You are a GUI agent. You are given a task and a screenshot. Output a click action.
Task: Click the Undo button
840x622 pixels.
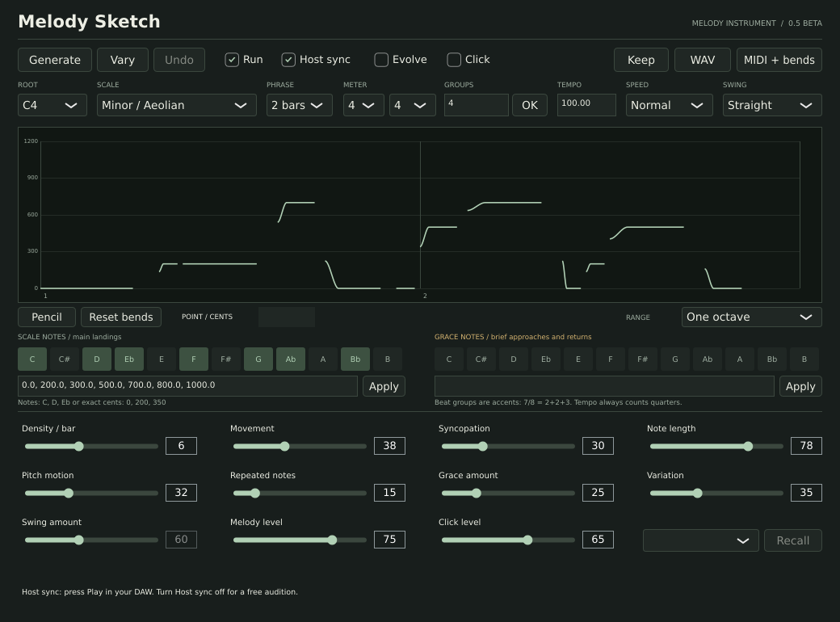179,60
